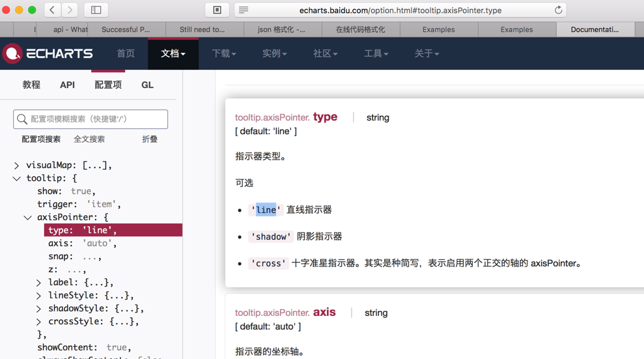Click the search magnifier icon
Image resolution: width=644 pixels, height=359 pixels.
[22, 119]
